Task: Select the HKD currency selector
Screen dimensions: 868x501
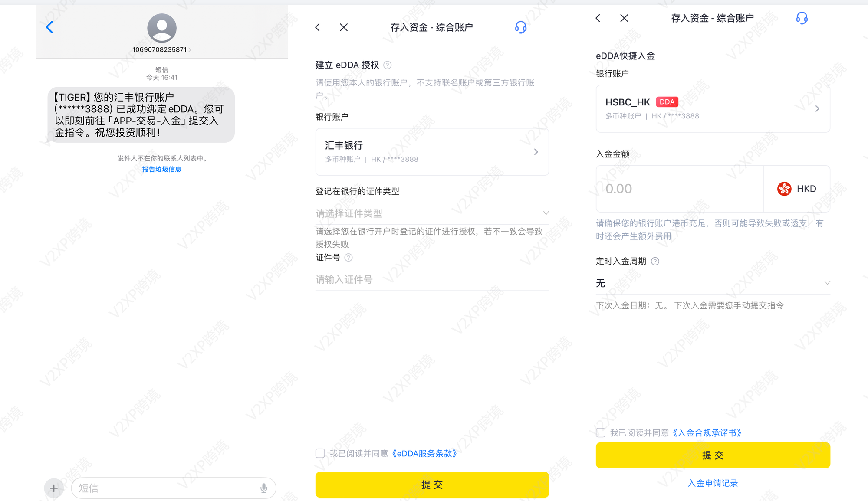Action: point(797,189)
